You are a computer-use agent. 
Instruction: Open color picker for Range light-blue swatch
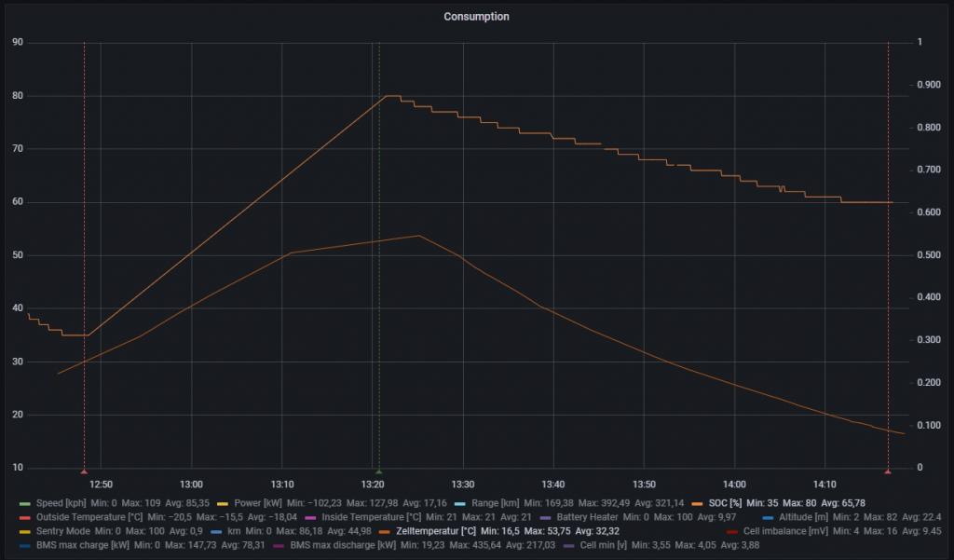click(460, 504)
